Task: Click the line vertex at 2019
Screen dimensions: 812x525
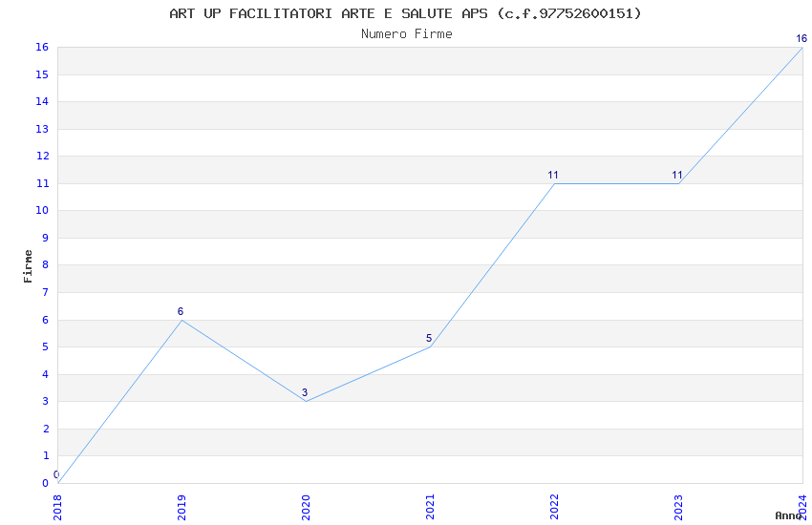Action: pyautogui.click(x=182, y=320)
